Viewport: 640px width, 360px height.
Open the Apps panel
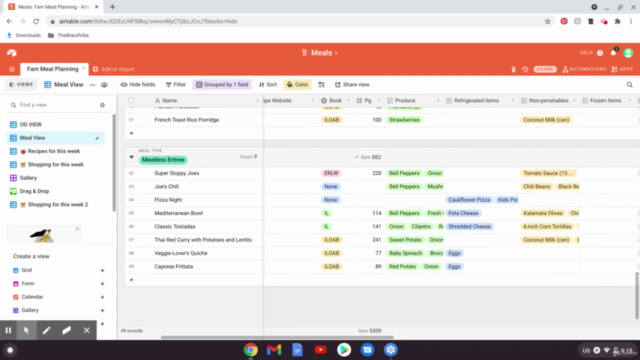coord(622,69)
